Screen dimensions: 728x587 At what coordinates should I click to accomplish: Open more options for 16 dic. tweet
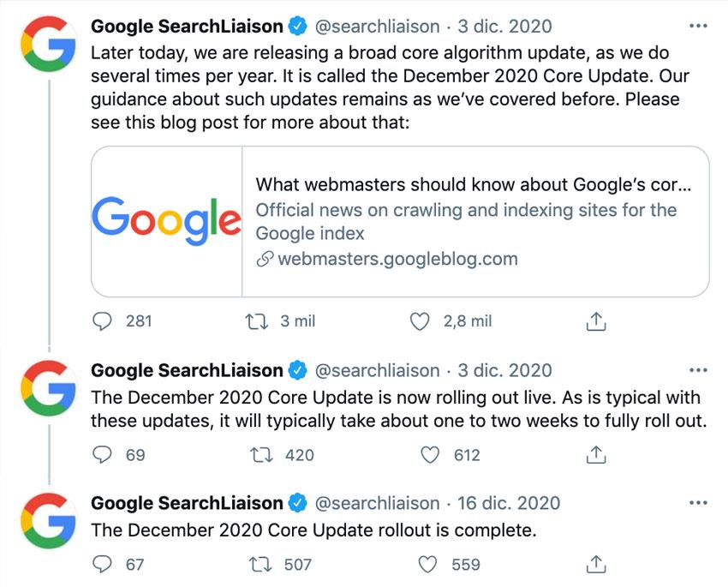click(698, 502)
